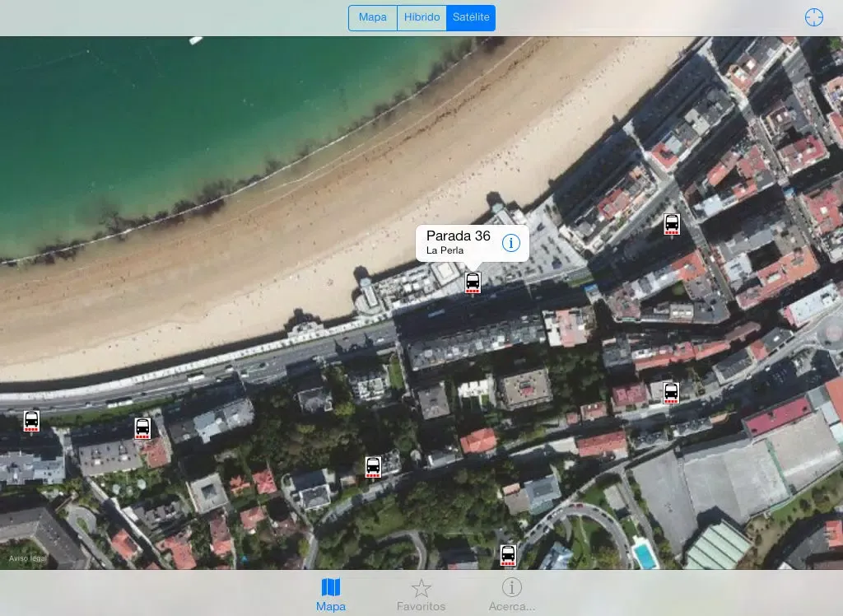Select second bus stop marker from left edge
Image resolution: width=843 pixels, height=616 pixels.
click(142, 428)
